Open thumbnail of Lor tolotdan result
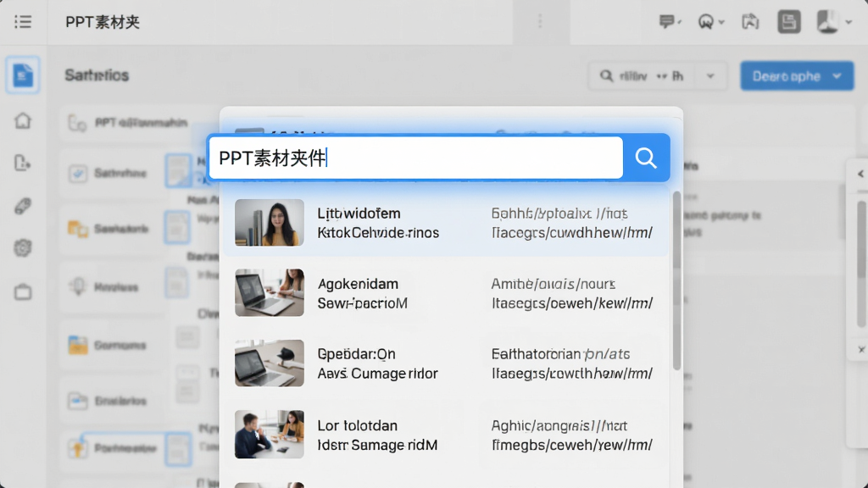This screenshot has height=488, width=868. tap(269, 435)
